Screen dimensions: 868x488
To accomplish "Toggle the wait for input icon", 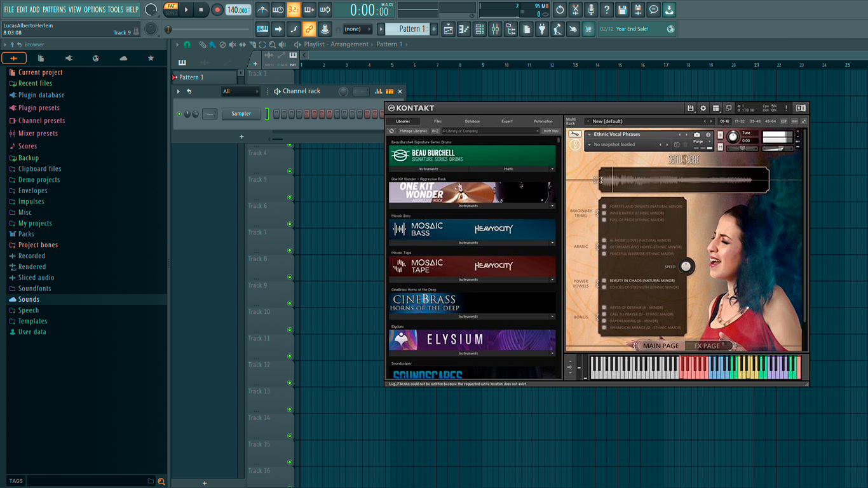I will (x=278, y=10).
